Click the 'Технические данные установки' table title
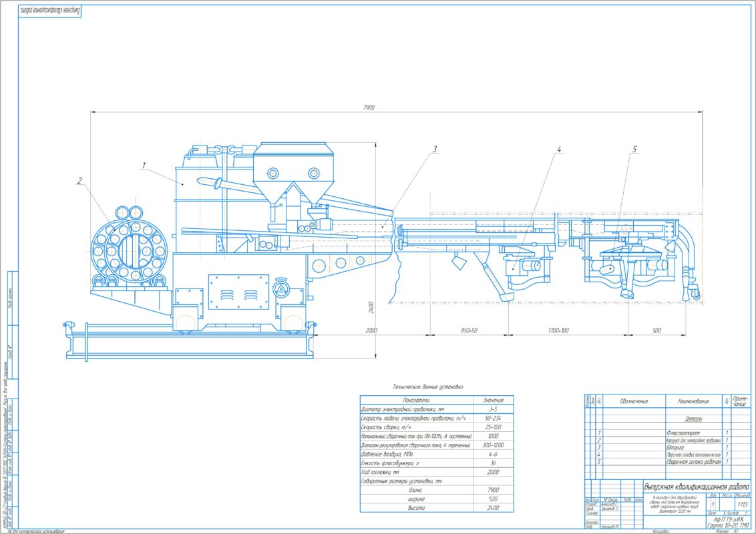Image resolution: width=756 pixels, height=534 pixels. pyautogui.click(x=428, y=386)
